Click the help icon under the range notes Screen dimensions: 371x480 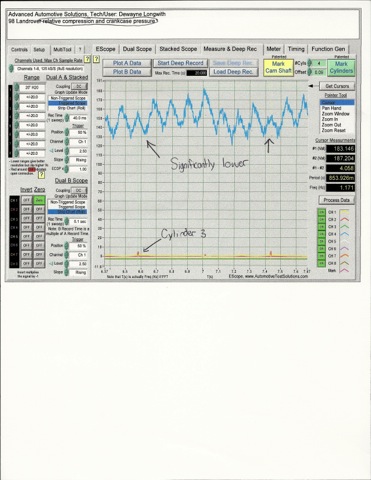point(41,175)
